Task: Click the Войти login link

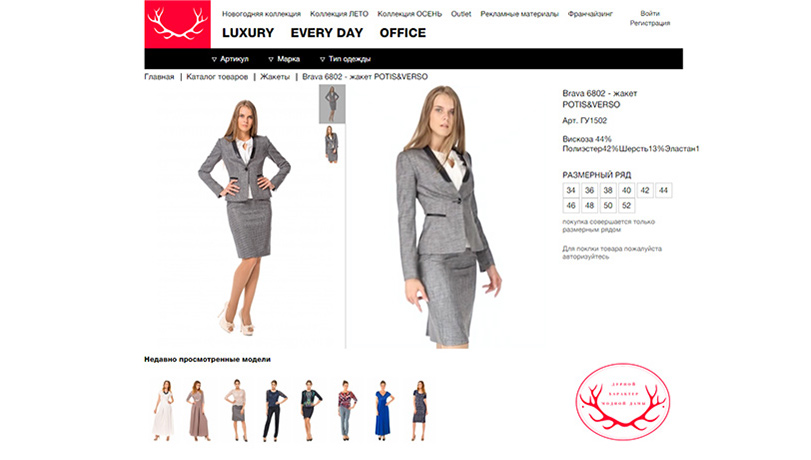Action: [x=650, y=13]
